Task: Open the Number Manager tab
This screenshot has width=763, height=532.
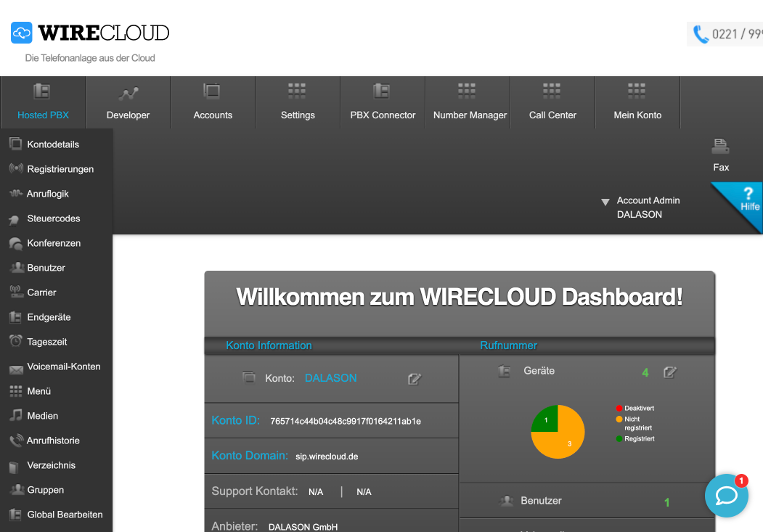Action: click(x=468, y=102)
